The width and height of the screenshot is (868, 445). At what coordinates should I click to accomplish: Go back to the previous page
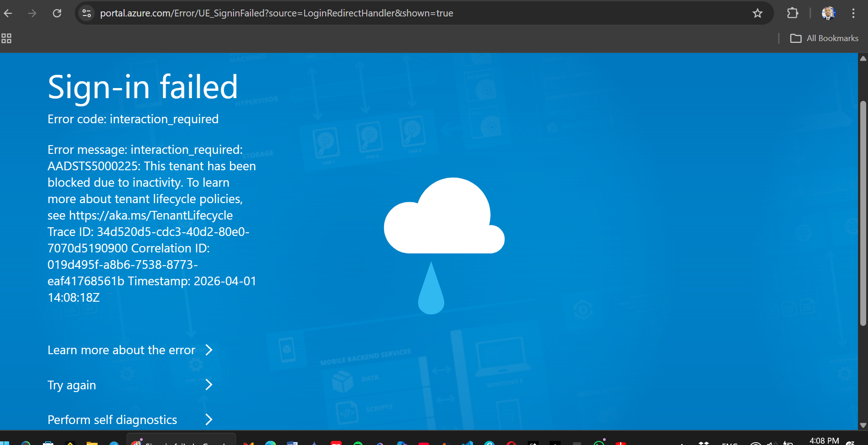point(8,13)
